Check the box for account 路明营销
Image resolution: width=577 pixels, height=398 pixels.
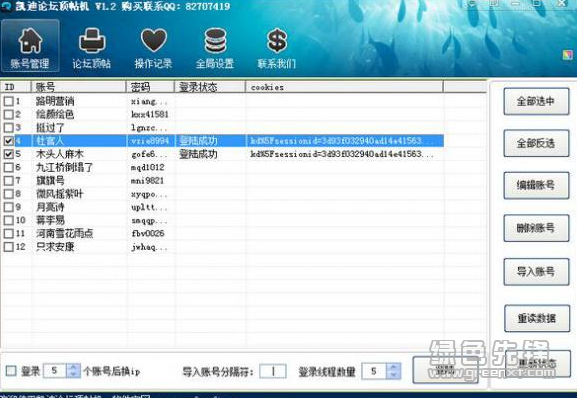8,101
